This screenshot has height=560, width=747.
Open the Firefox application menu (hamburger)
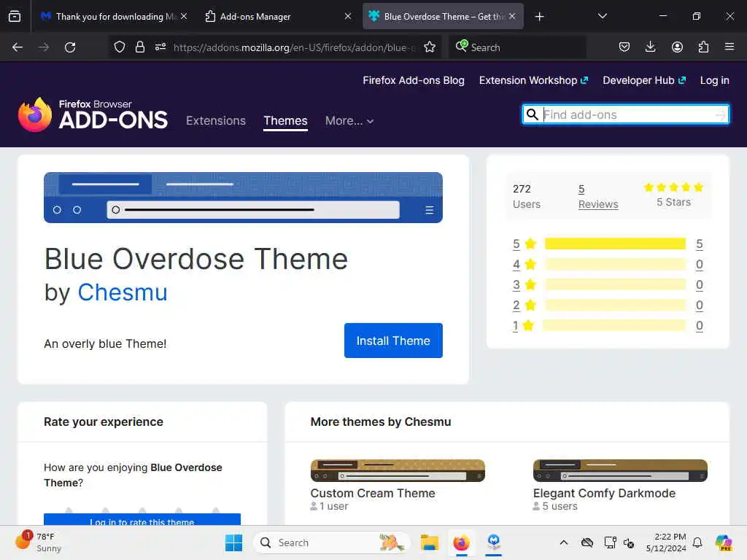pos(729,47)
